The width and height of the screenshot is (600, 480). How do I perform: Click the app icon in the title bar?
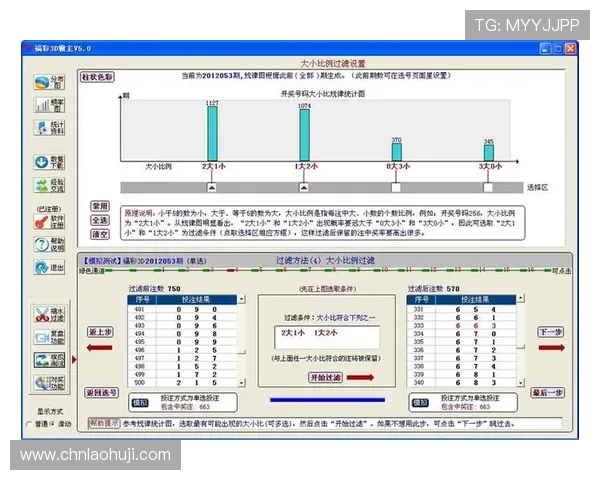click(x=28, y=48)
